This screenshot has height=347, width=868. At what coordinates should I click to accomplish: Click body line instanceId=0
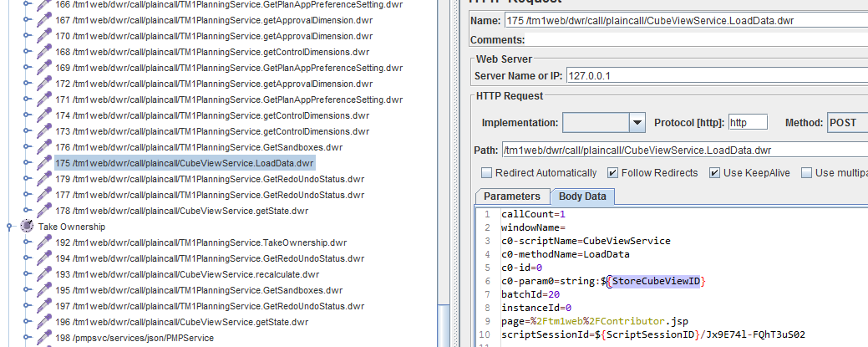(x=536, y=309)
